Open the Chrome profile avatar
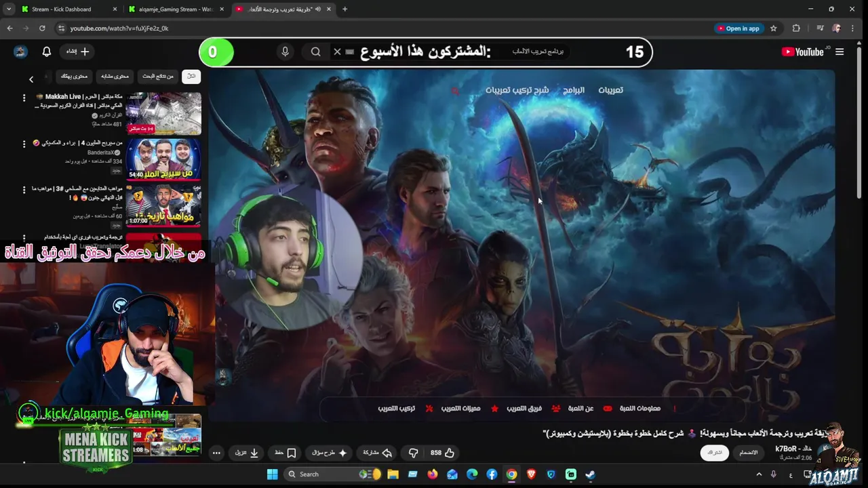 point(836,28)
